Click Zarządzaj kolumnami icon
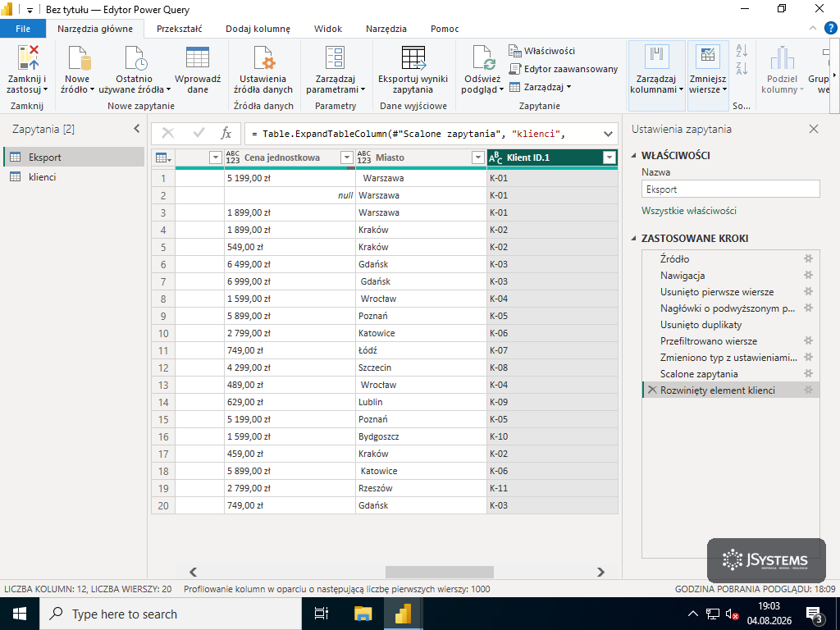The image size is (840, 630). pyautogui.click(x=657, y=57)
